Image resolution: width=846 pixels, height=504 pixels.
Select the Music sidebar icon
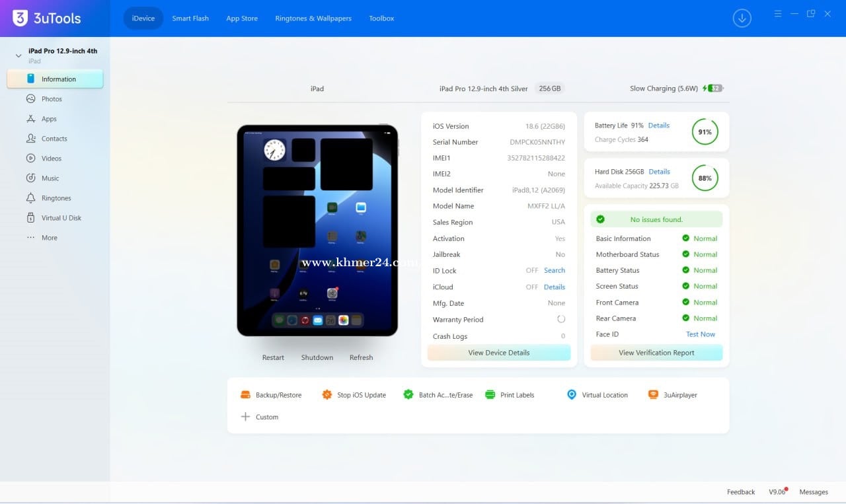click(x=30, y=178)
